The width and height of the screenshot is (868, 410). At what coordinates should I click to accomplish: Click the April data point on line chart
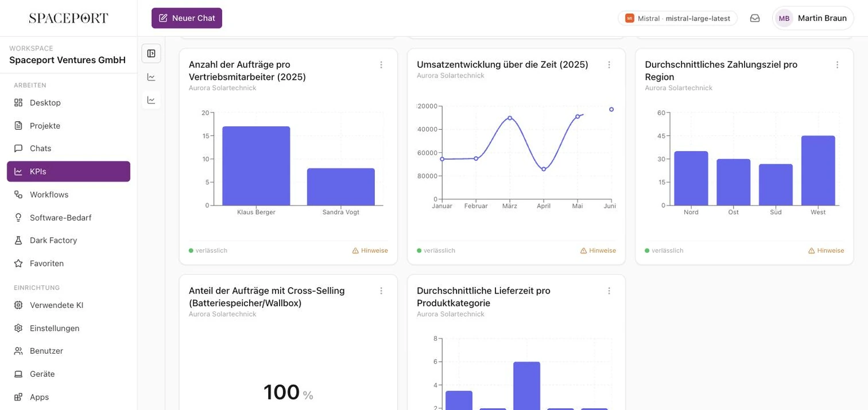pyautogui.click(x=544, y=169)
